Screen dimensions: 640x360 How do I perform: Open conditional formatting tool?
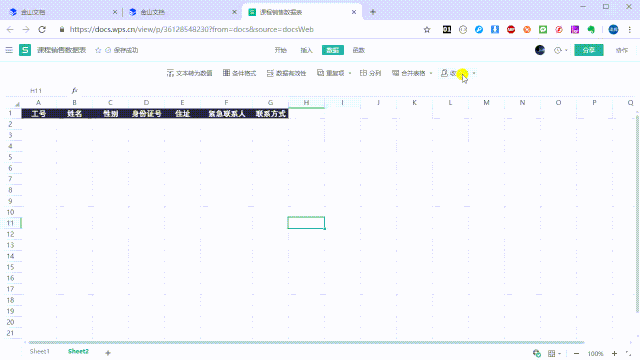(239, 73)
